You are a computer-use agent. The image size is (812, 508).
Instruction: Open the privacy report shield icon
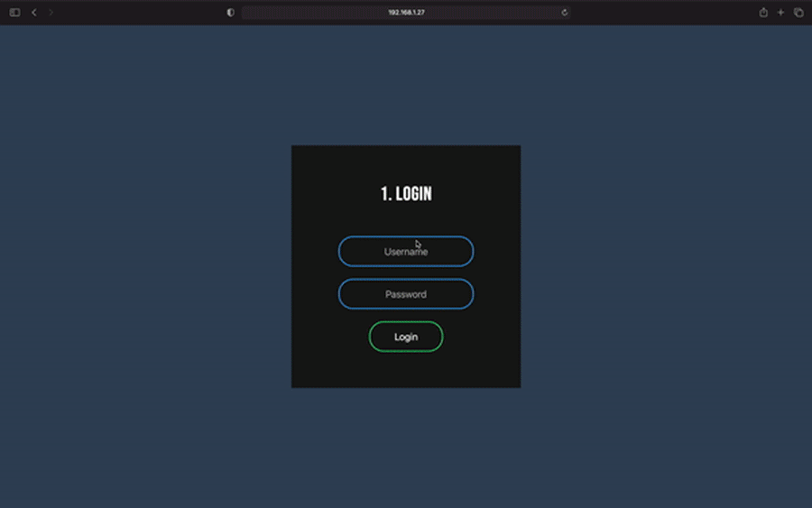coord(230,13)
